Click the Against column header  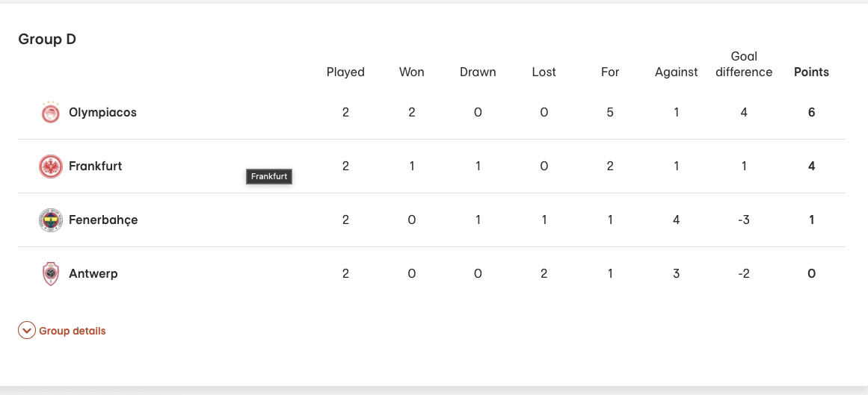(676, 72)
